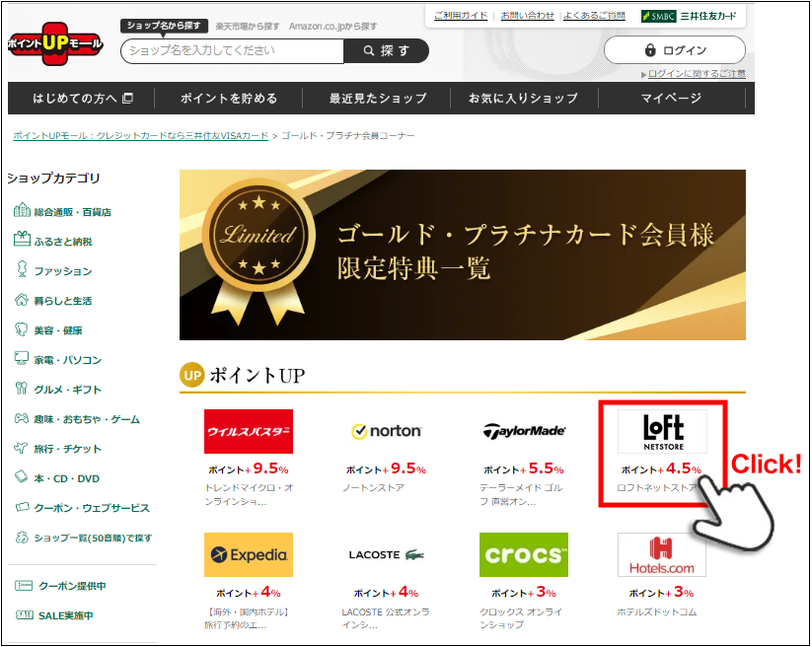Click ノートンストア shop name text
Viewport: 812px width, 647px height.
pos(373,487)
